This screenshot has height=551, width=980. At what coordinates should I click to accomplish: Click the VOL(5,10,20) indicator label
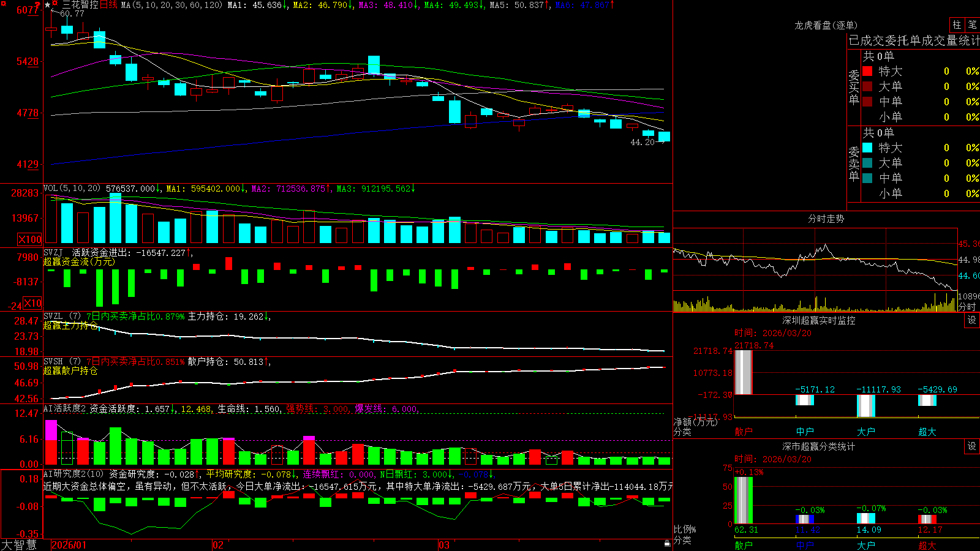[72, 189]
